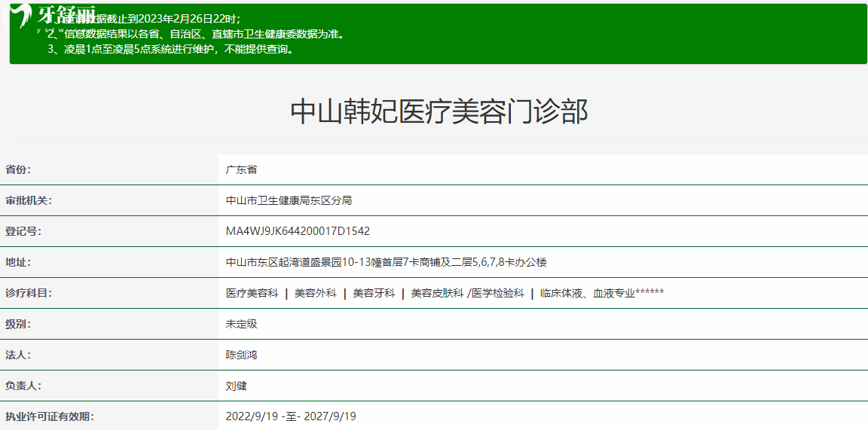Click 中山市卫生健康局东区分局 value

tap(289, 200)
